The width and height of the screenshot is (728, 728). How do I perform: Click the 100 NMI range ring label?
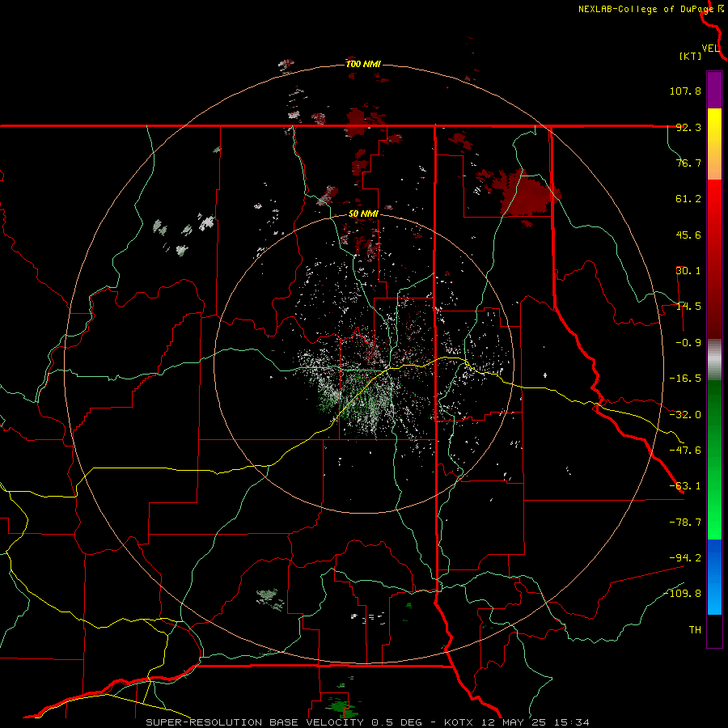363,64
